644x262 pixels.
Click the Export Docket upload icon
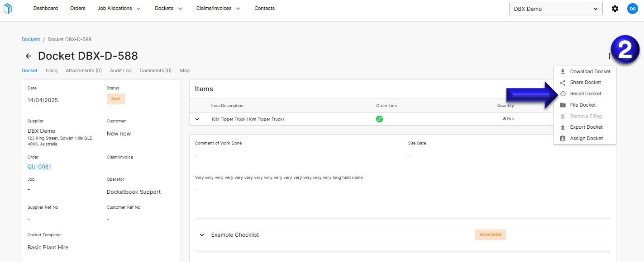563,127
